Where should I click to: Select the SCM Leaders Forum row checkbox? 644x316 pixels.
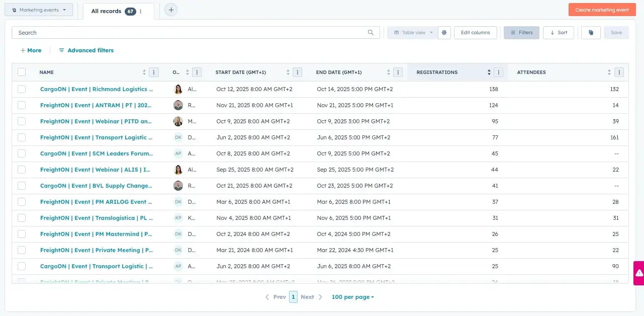click(x=22, y=153)
